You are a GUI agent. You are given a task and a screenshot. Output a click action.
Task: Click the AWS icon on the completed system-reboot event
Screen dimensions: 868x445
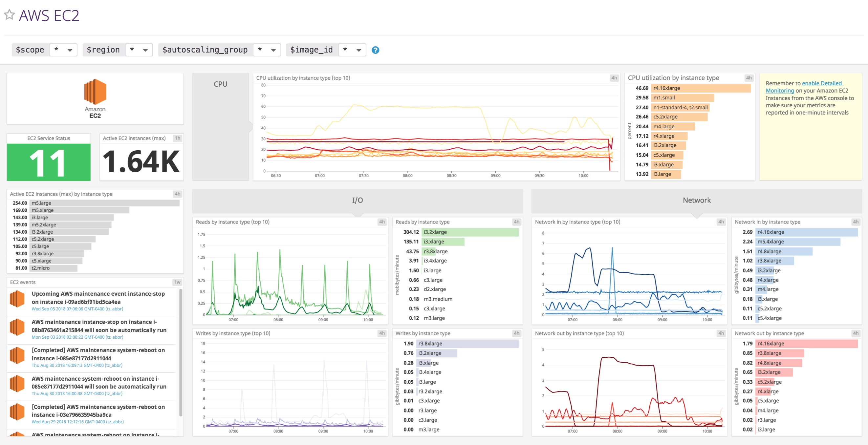click(17, 355)
